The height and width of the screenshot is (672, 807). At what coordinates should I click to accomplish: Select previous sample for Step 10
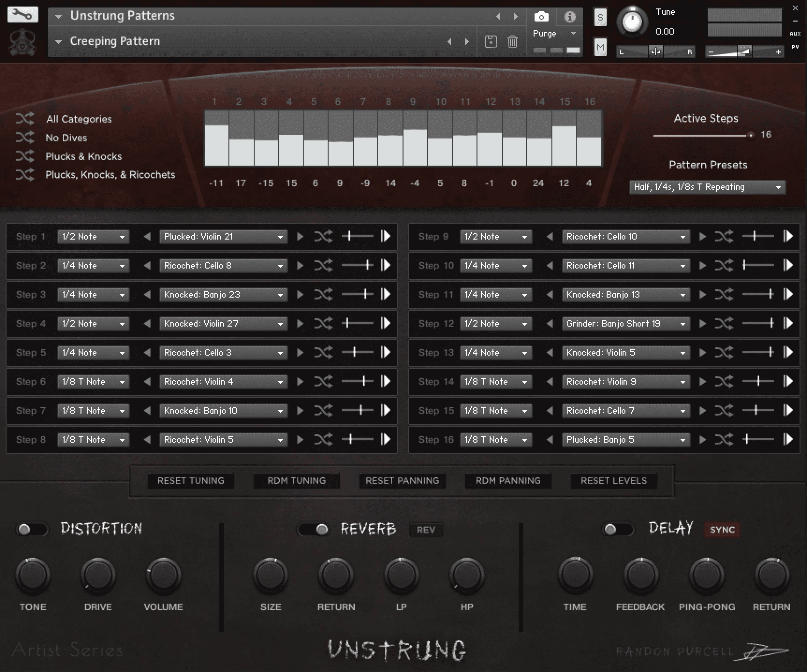(x=550, y=265)
